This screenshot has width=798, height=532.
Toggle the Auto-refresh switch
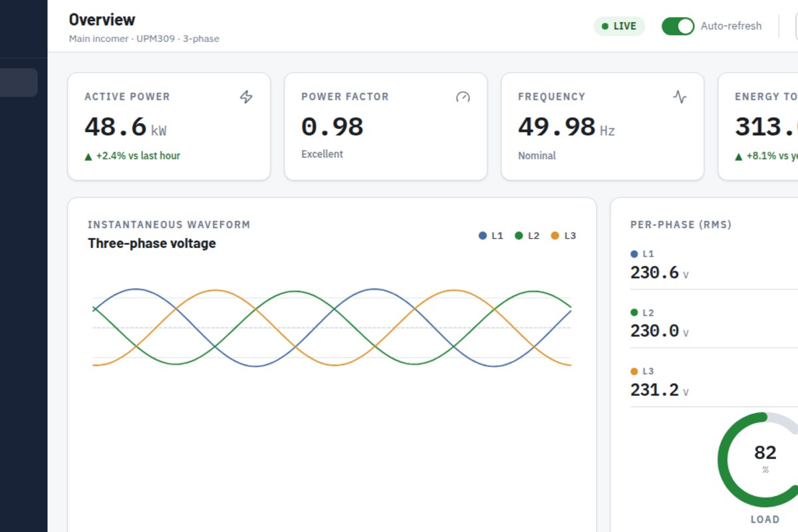click(x=678, y=27)
